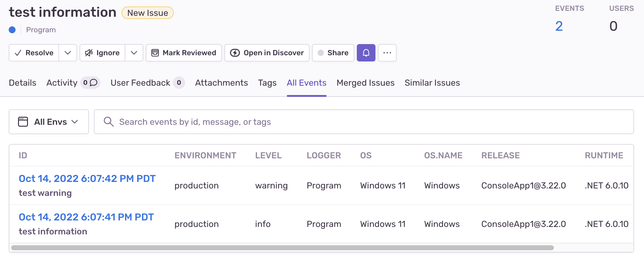Click the Mark Reviewed button
The image size is (644, 267).
tap(184, 53)
